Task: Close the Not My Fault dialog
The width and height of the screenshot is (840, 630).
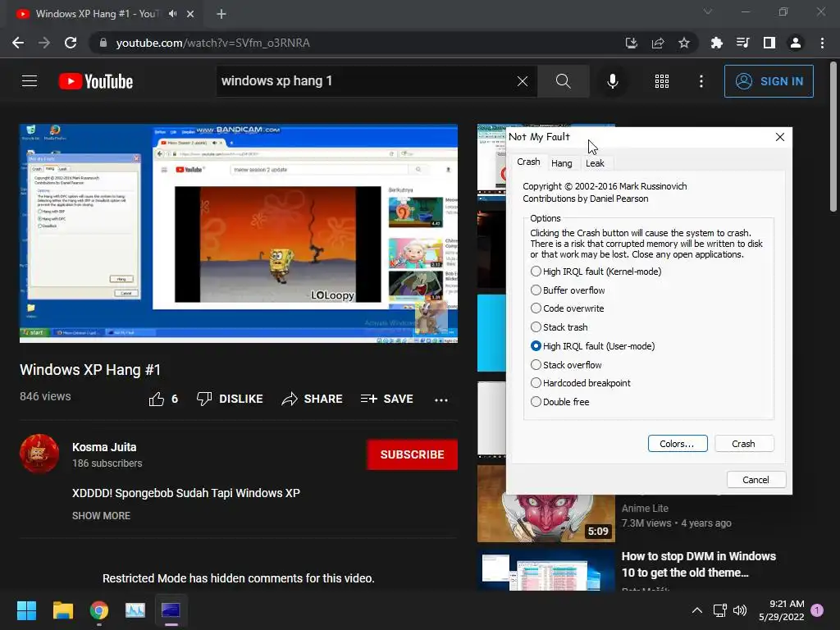Action: tap(780, 137)
